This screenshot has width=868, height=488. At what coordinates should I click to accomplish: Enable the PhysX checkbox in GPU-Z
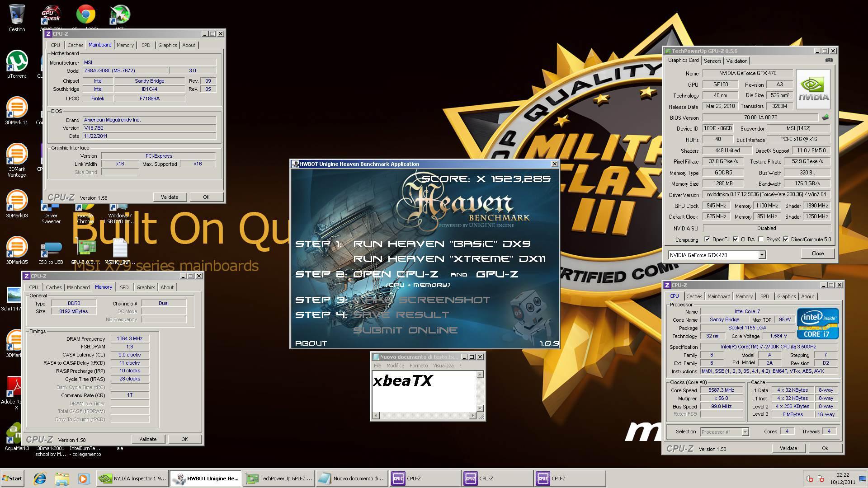tap(761, 239)
